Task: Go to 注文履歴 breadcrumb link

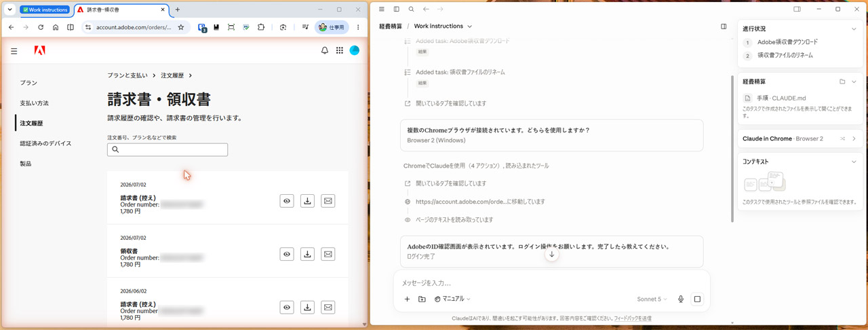Action: coord(172,75)
